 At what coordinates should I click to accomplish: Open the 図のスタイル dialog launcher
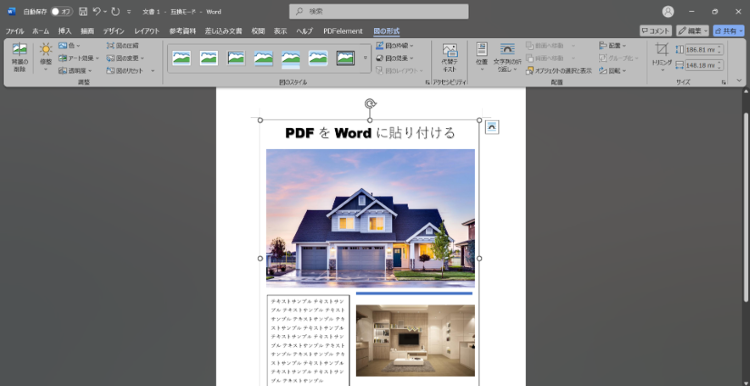pos(427,83)
